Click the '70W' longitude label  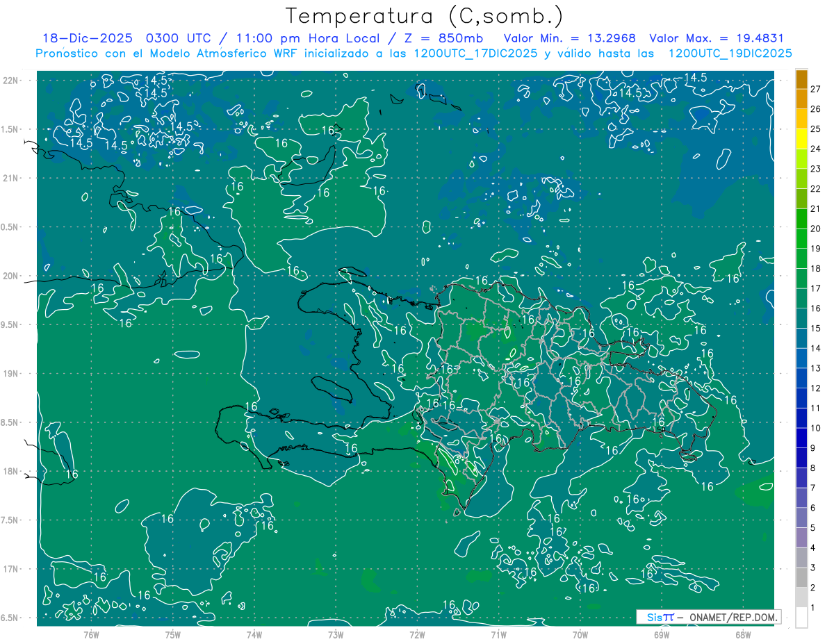[x=580, y=634]
